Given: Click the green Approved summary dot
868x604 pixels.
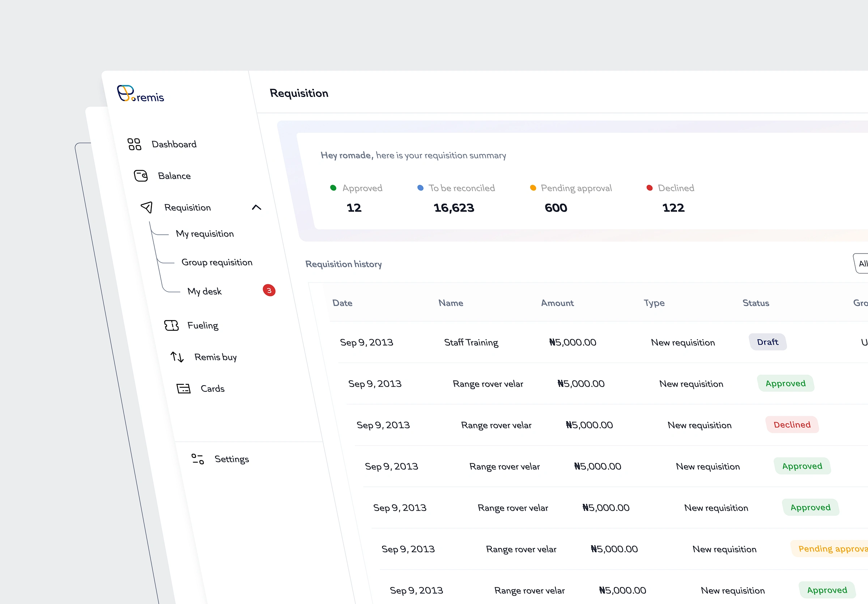Looking at the screenshot, I should [333, 188].
